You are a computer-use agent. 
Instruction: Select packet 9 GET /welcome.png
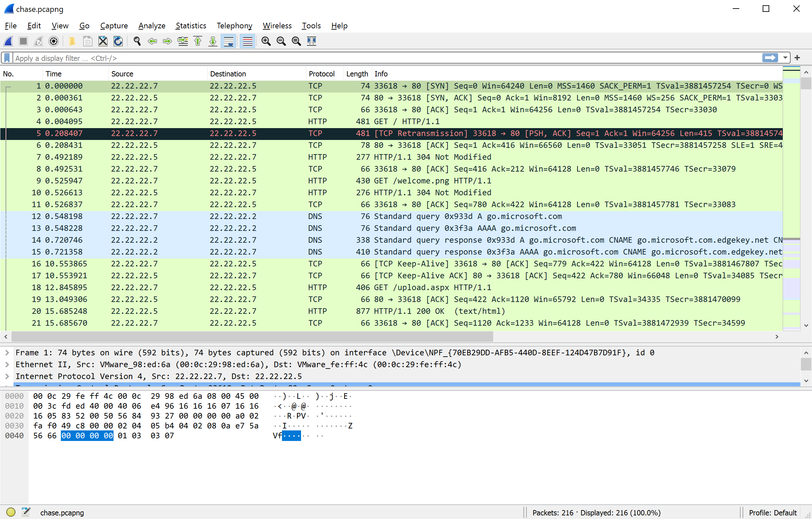point(391,181)
